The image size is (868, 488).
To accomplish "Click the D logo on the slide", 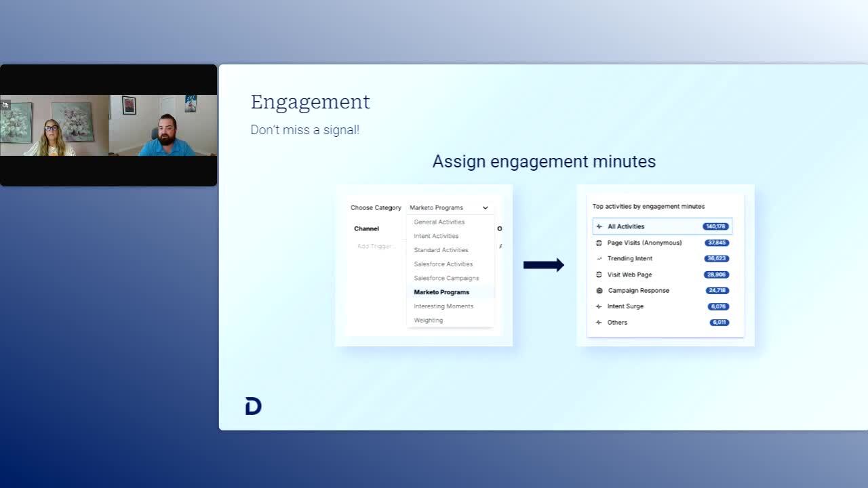I will 253,406.
